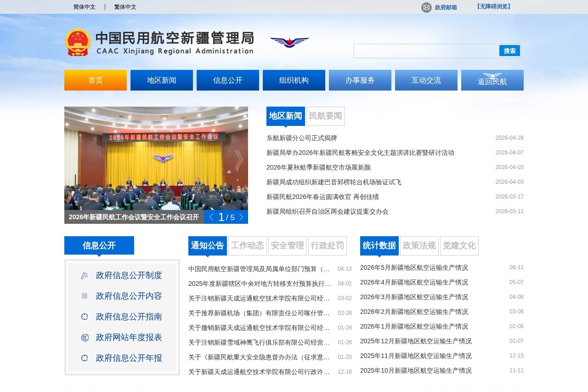Click the national emblem logo in header
The height and width of the screenshot is (392, 588).
coord(78,42)
